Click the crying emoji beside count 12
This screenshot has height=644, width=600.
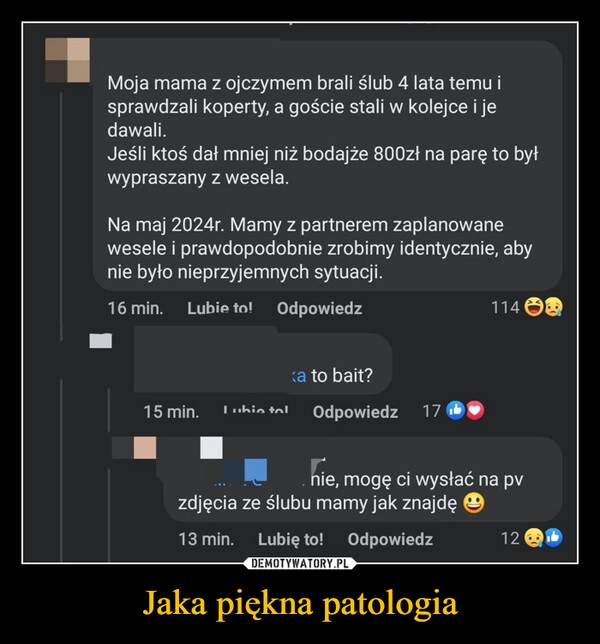pyautogui.click(x=534, y=538)
